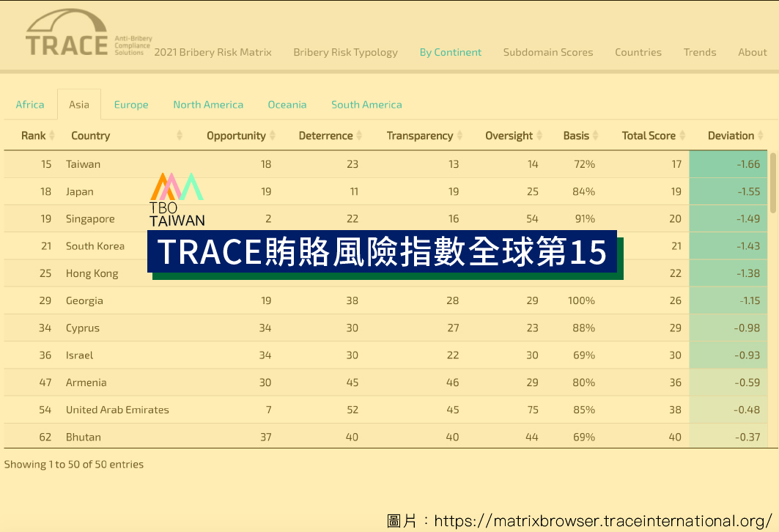Click the TRACE logo in header
This screenshot has width=779, height=532.
[x=67, y=35]
